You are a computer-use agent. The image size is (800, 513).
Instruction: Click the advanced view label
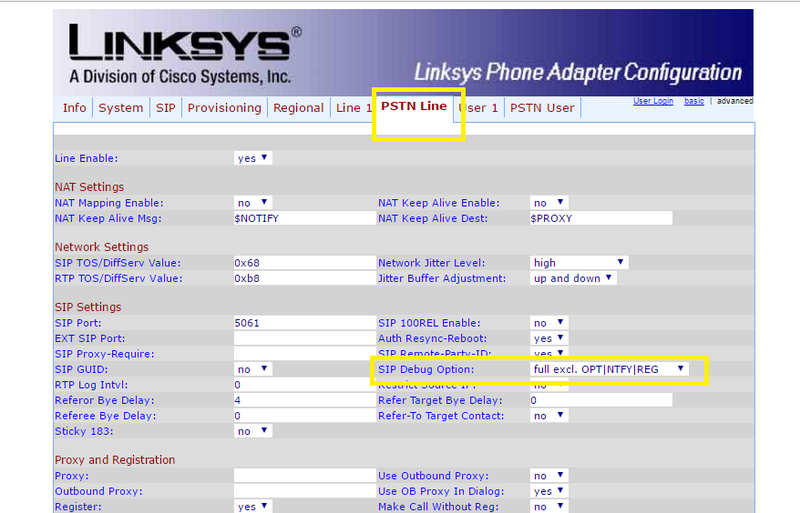[x=735, y=101]
